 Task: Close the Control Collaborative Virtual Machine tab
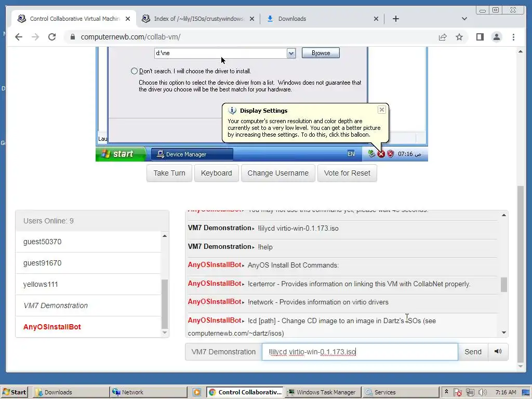pos(128,19)
